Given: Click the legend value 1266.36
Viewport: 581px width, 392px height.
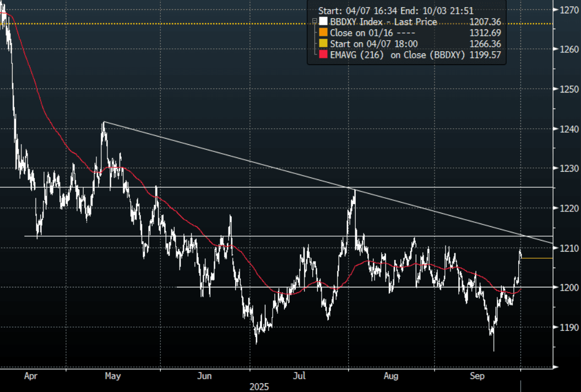Looking at the screenshot, I should 485,44.
